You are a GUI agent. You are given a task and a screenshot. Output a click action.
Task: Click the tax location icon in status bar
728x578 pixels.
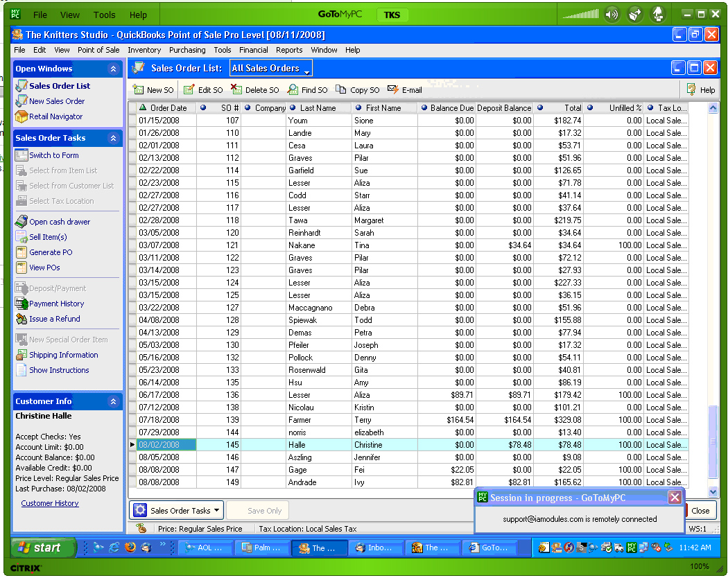tap(141, 528)
